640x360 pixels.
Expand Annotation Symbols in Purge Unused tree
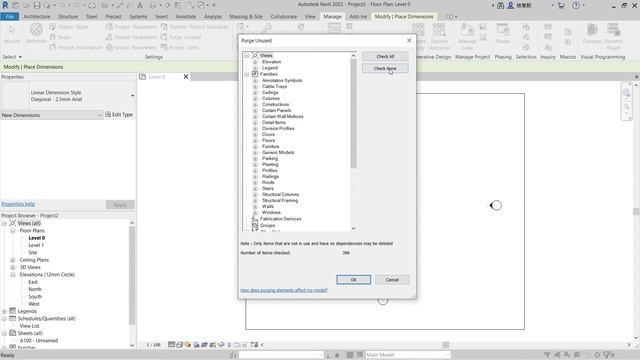pos(256,80)
